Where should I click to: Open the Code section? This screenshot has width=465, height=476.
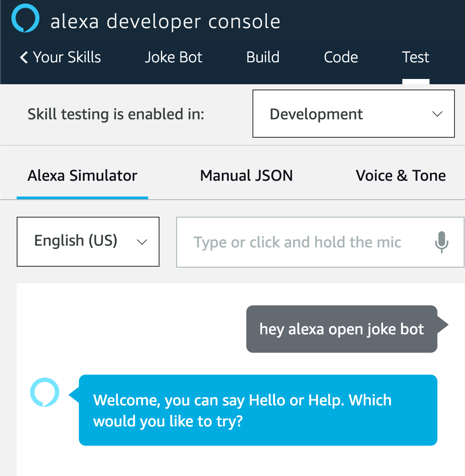[341, 57]
